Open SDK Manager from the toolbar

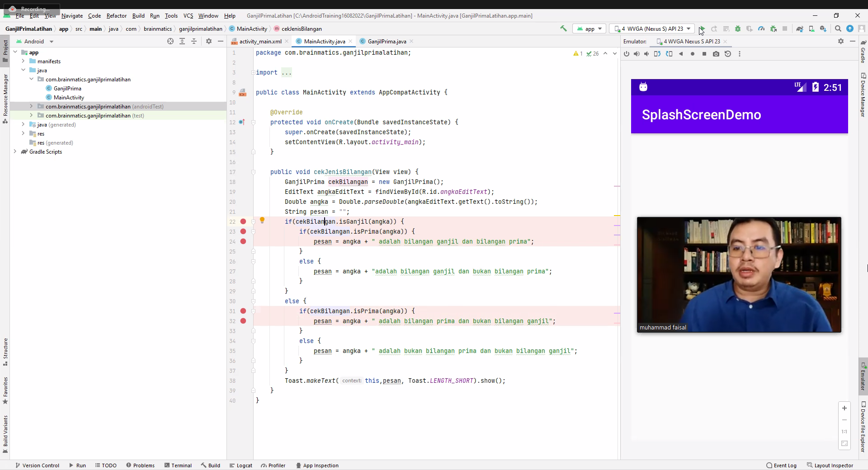pos(823,28)
